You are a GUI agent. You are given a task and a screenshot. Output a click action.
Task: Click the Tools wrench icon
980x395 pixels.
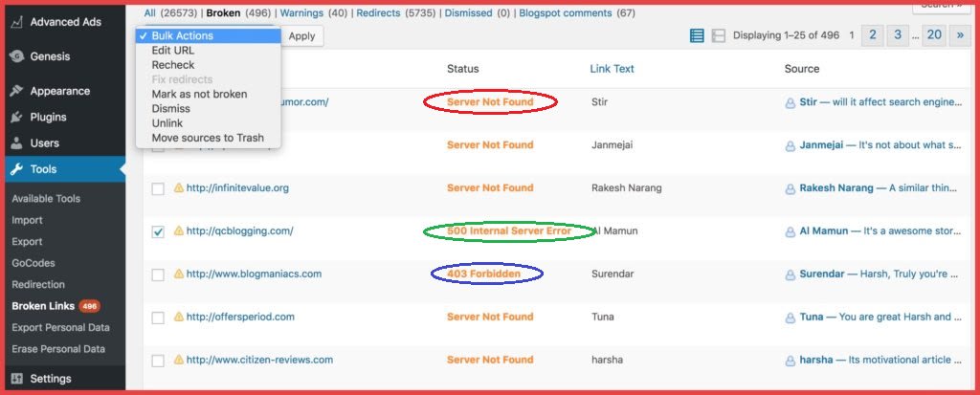(x=17, y=168)
